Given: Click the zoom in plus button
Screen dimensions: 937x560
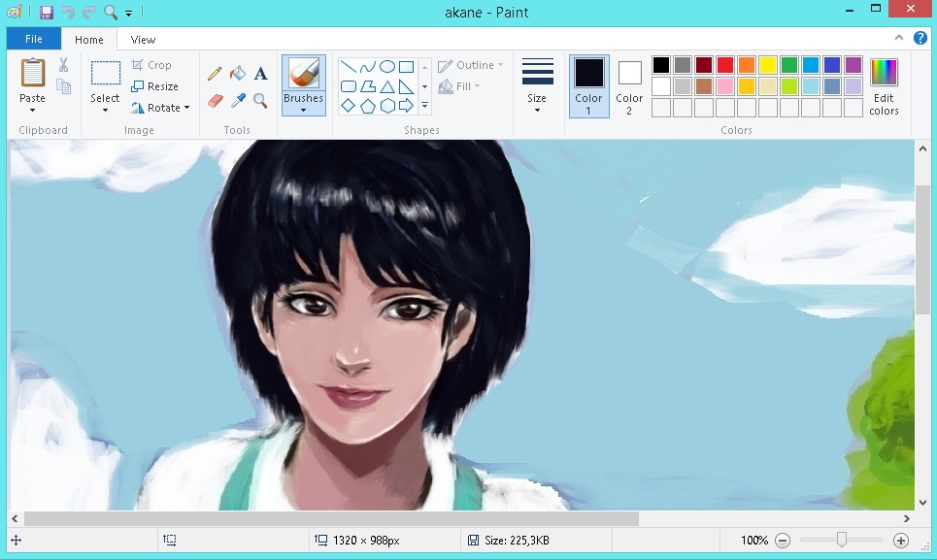Looking at the screenshot, I should [x=900, y=541].
